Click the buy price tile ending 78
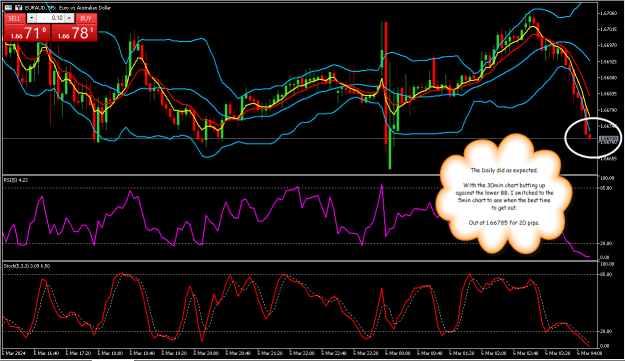 pyautogui.click(x=75, y=33)
